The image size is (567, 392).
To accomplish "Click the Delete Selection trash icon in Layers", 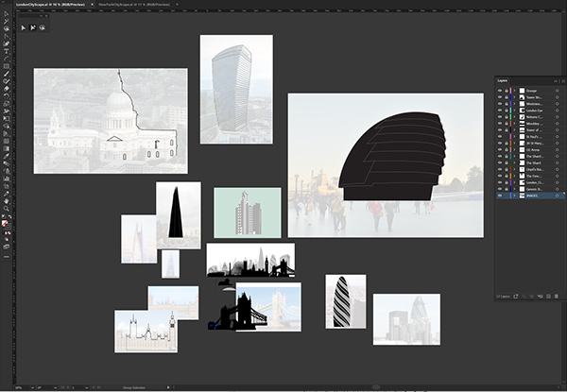I will 557,297.
